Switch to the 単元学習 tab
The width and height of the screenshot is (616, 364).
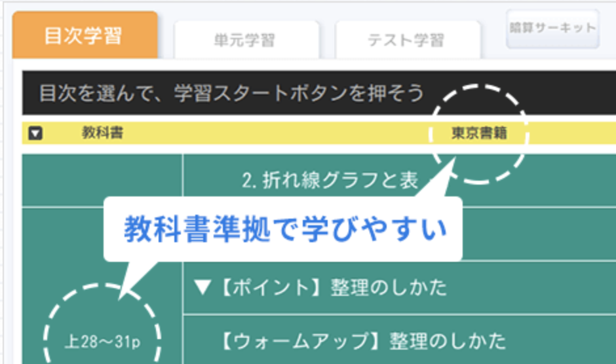click(x=244, y=40)
